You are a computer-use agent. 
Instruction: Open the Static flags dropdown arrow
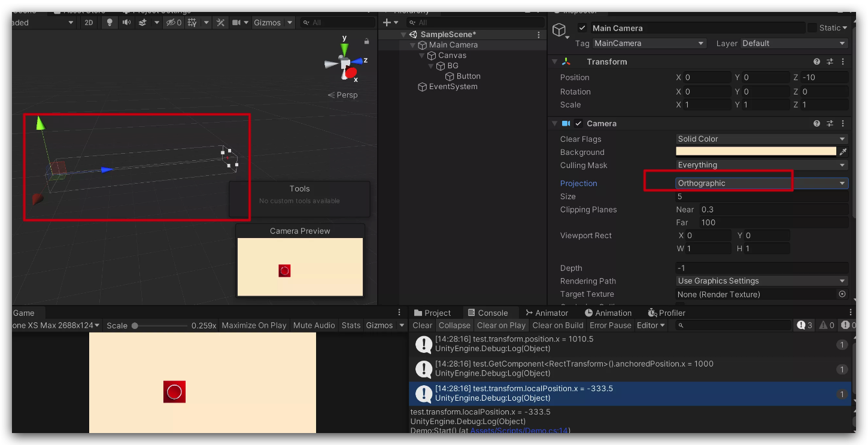(x=845, y=28)
